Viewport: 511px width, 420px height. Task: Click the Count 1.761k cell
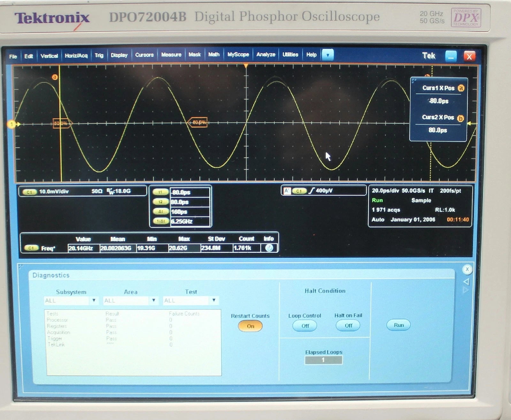click(246, 248)
